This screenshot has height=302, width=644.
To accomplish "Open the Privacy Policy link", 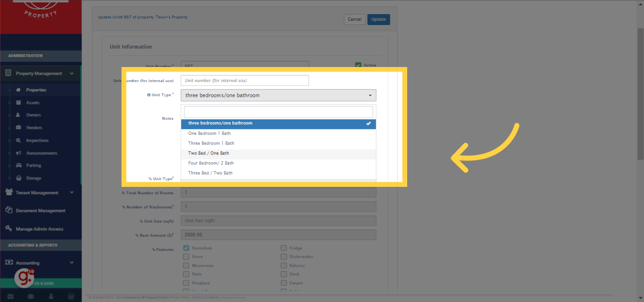I will (179, 297).
